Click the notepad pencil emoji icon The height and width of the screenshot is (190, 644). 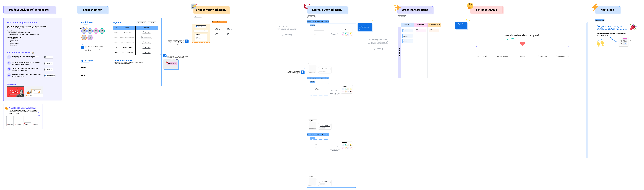pyautogui.click(x=194, y=6)
